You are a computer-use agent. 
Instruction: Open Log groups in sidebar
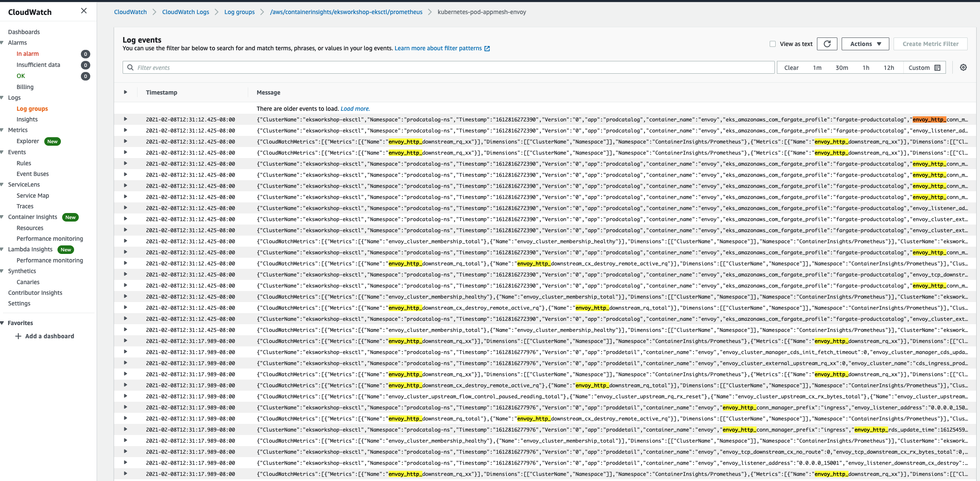32,109
